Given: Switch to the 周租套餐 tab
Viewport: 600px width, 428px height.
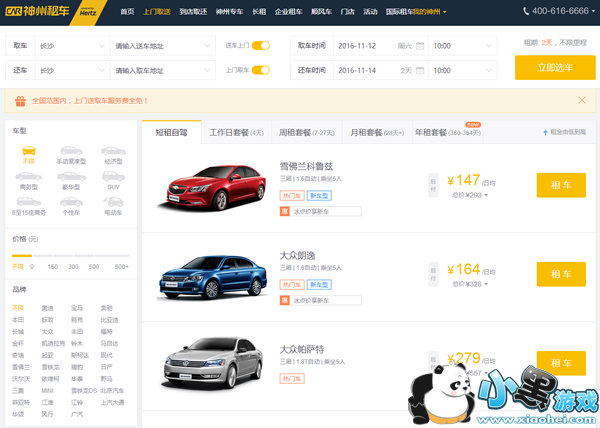Looking at the screenshot, I should [x=307, y=133].
